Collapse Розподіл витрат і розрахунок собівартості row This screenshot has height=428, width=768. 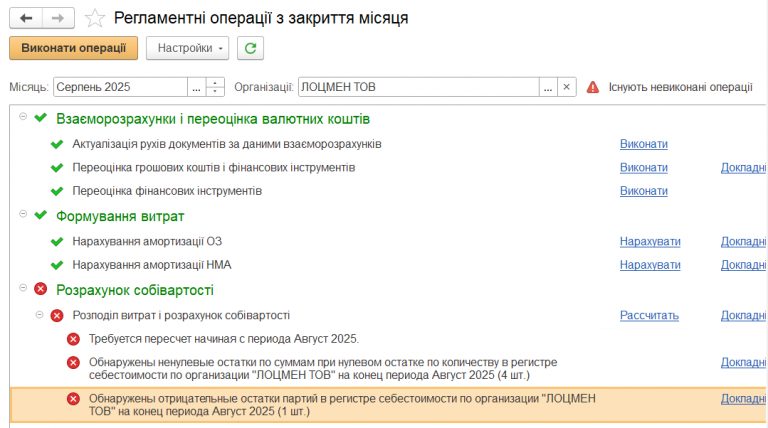(39, 315)
